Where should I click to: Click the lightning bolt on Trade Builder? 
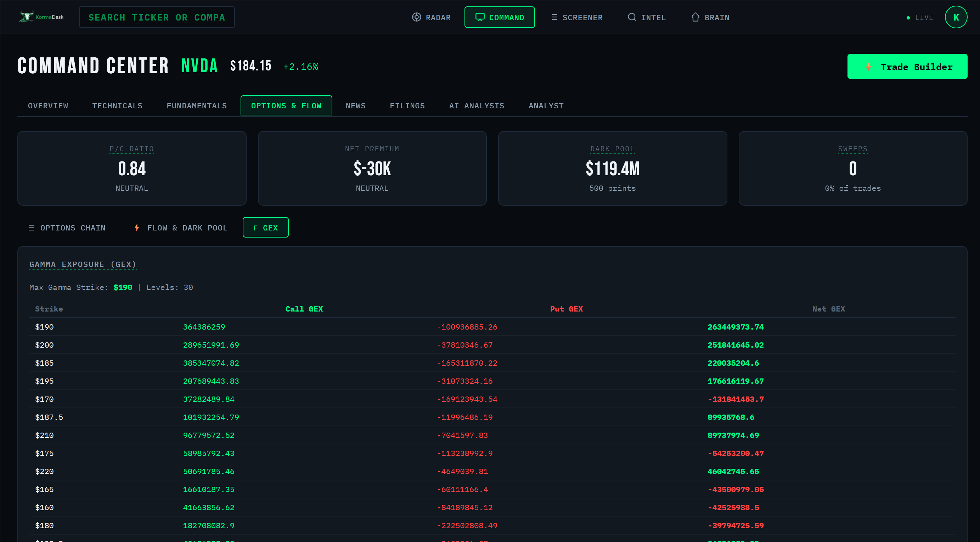click(x=868, y=67)
